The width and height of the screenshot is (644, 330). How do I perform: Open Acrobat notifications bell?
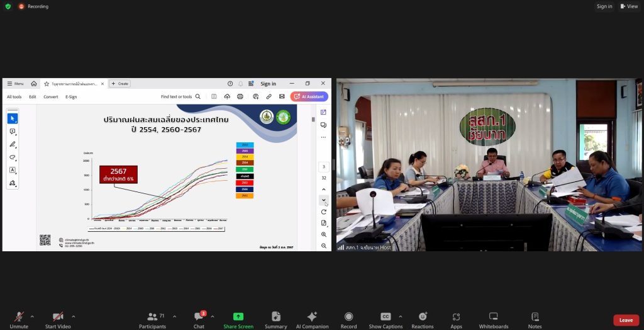click(x=241, y=84)
